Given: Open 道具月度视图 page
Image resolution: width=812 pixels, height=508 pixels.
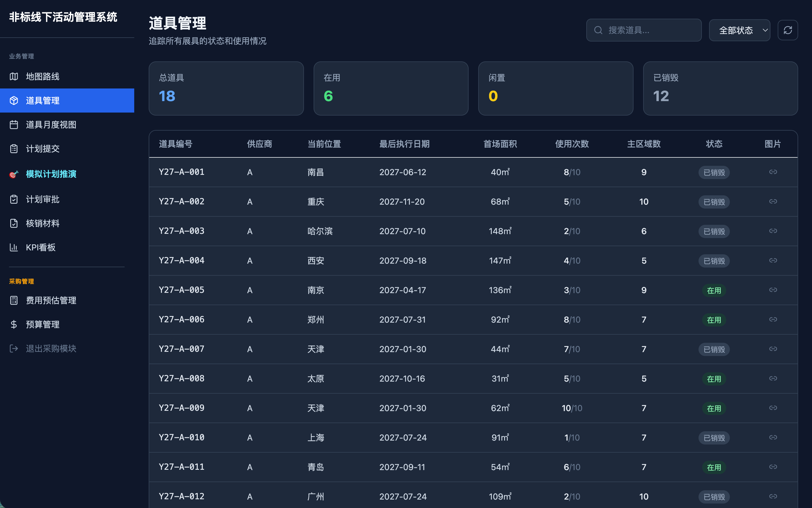Looking at the screenshot, I should coord(67,125).
